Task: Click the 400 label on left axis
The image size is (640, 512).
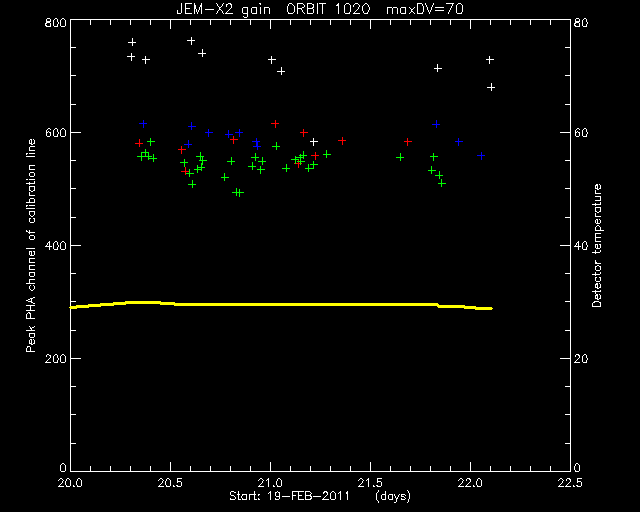Action: [55, 245]
